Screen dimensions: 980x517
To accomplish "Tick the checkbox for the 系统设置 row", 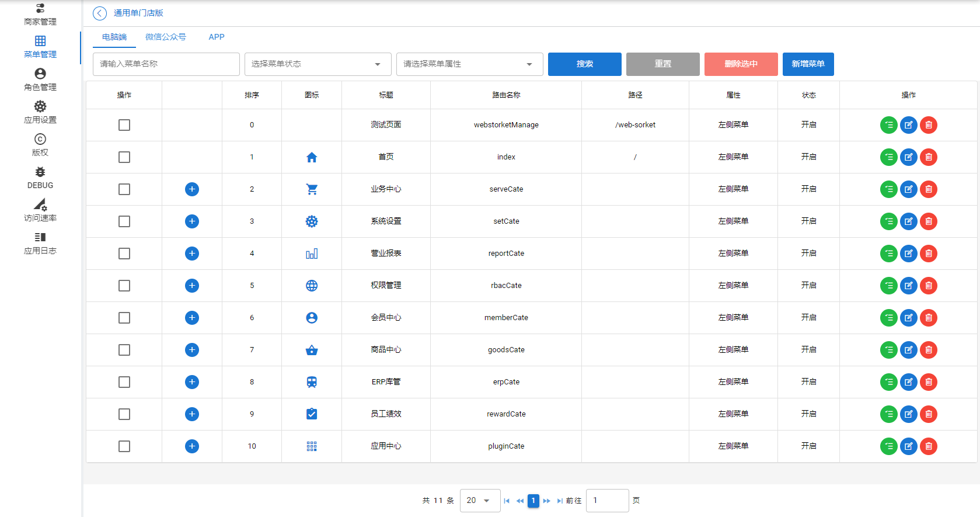I will (124, 221).
